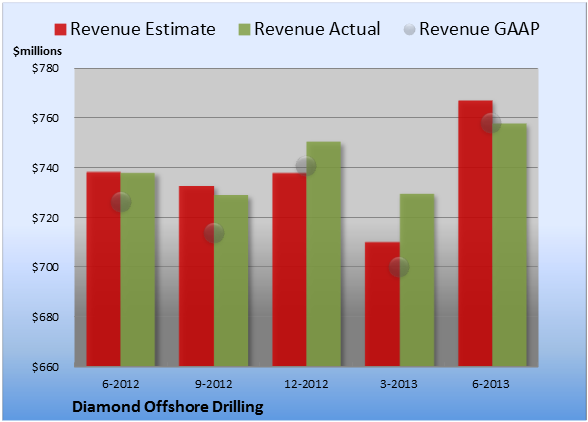Click the 3-2013 x-axis label
Image resolution: width=588 pixels, height=422 pixels.
point(399,384)
